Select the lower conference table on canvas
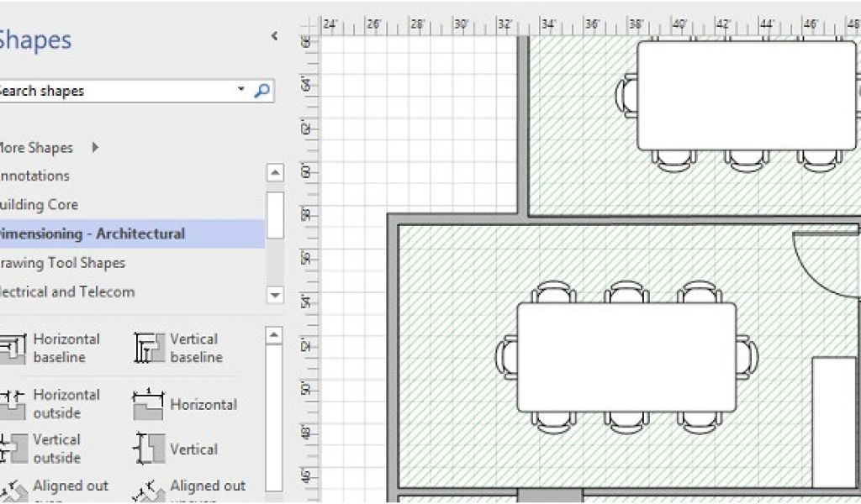The height and width of the screenshot is (504, 861). tap(626, 357)
